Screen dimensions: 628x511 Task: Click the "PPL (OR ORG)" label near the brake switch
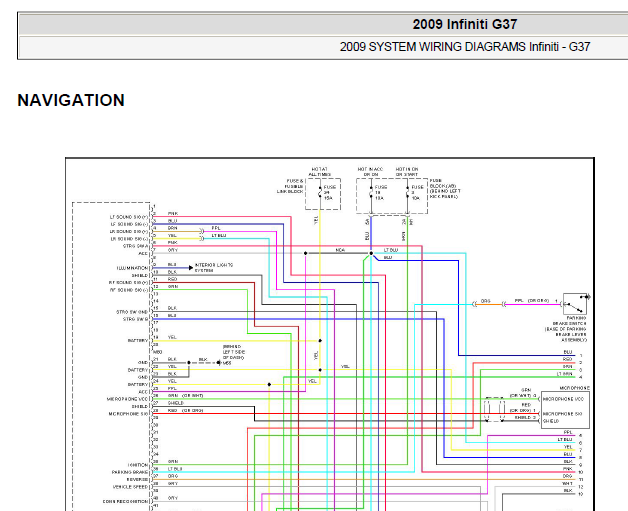(x=531, y=300)
